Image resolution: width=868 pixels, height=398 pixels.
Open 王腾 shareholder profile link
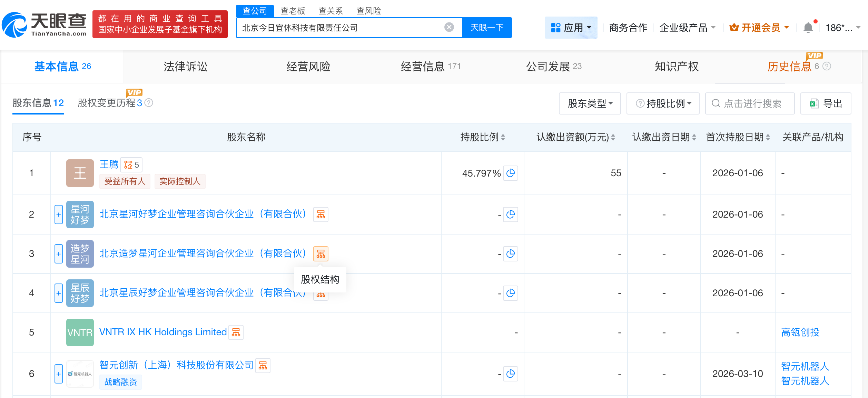coord(109,165)
